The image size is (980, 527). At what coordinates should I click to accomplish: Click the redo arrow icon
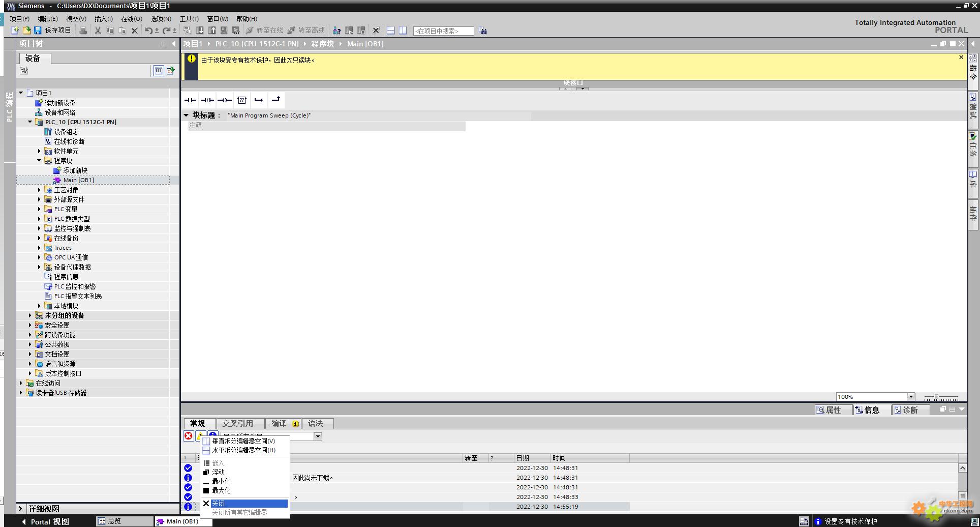pos(166,31)
